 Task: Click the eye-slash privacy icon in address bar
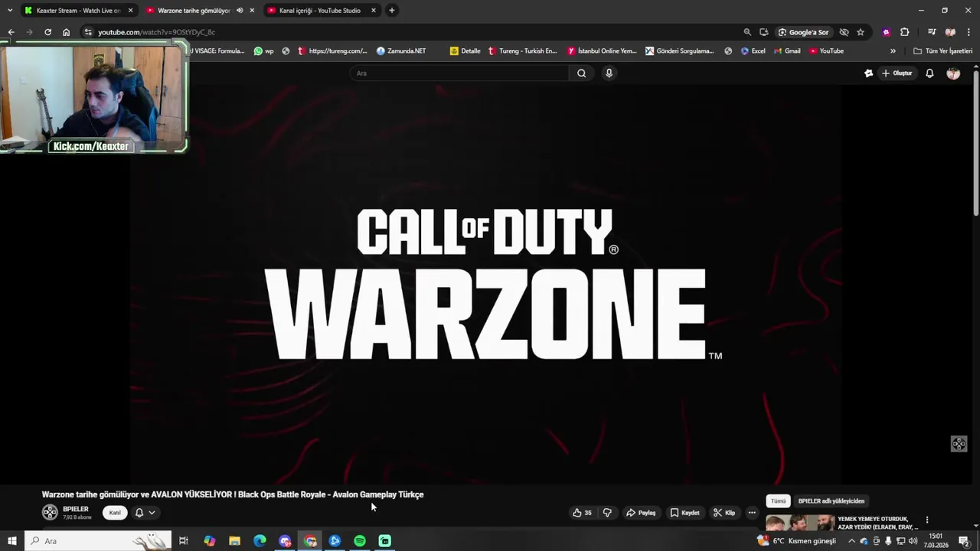pos(844,32)
